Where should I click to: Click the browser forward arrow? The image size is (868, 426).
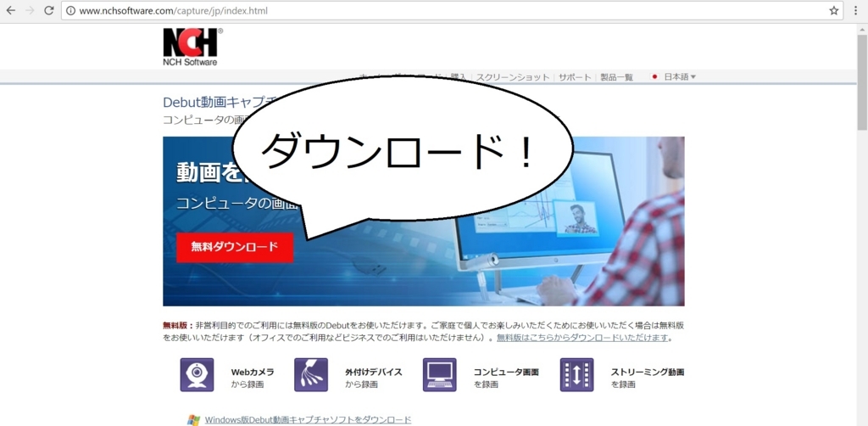[x=30, y=10]
